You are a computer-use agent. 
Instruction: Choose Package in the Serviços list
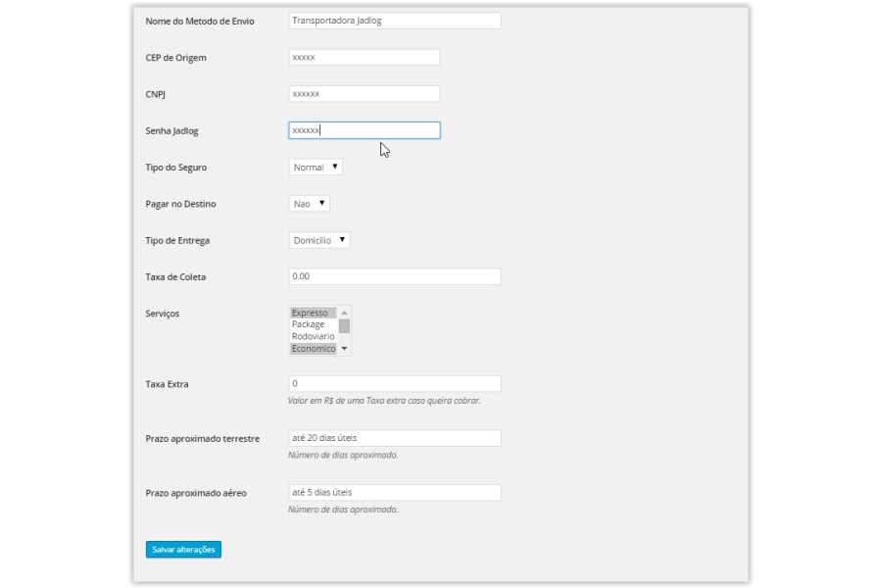pyautogui.click(x=313, y=324)
